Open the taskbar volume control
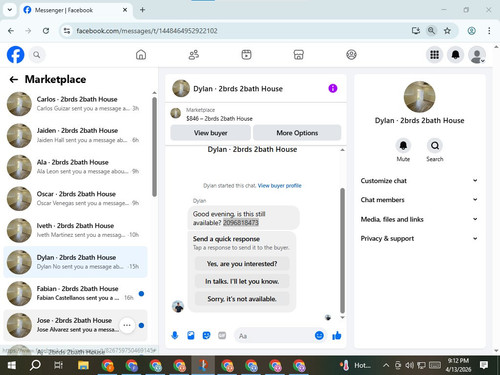 pos(409,365)
